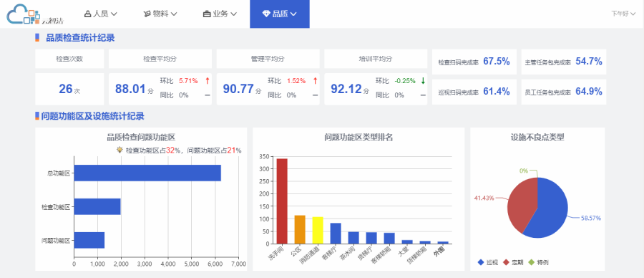Click the 管理平均分 header card

click(268, 59)
